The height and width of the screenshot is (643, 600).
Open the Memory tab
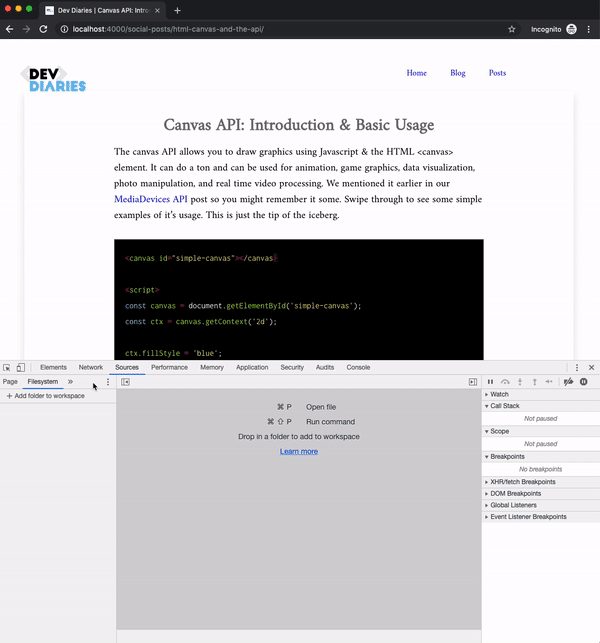coord(212,367)
